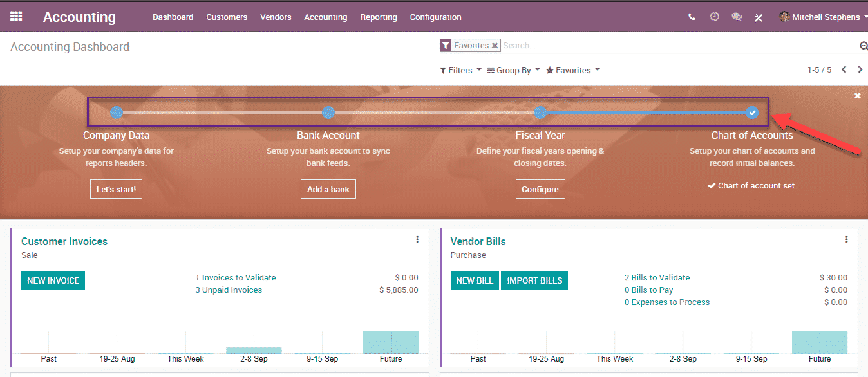Open the Favorites dropdown below search

(x=572, y=71)
